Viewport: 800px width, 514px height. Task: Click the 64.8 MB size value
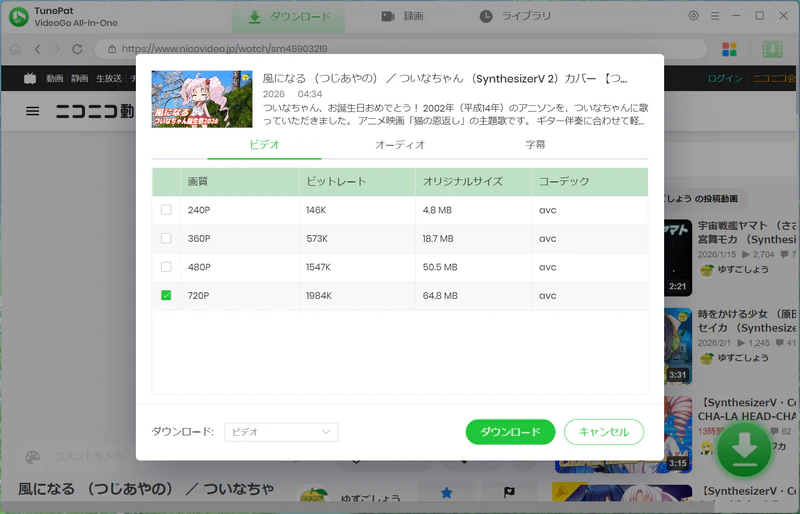pos(440,296)
